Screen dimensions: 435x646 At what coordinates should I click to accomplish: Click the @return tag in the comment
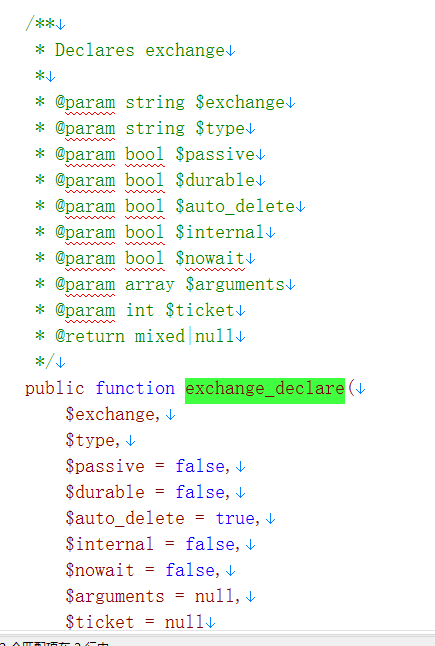(x=90, y=337)
